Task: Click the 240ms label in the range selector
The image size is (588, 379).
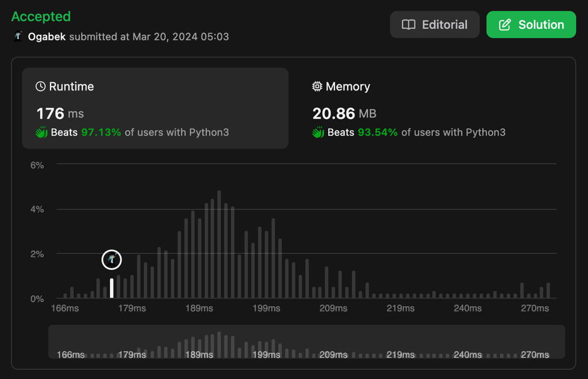Action: click(467, 355)
